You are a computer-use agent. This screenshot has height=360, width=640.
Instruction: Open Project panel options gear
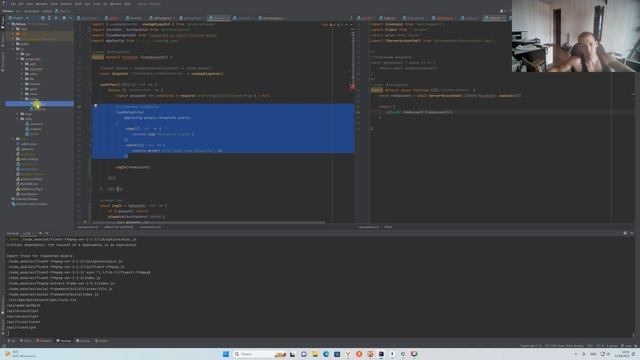[64, 18]
